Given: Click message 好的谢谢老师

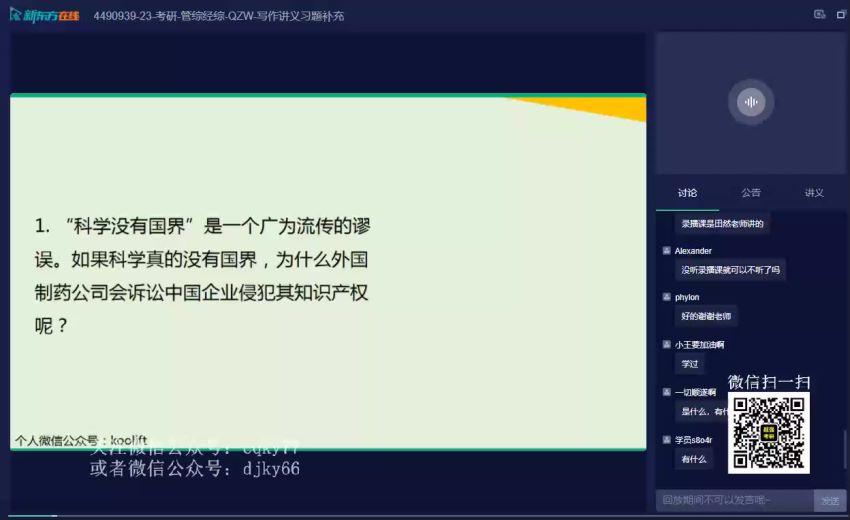Looking at the screenshot, I should point(706,316).
